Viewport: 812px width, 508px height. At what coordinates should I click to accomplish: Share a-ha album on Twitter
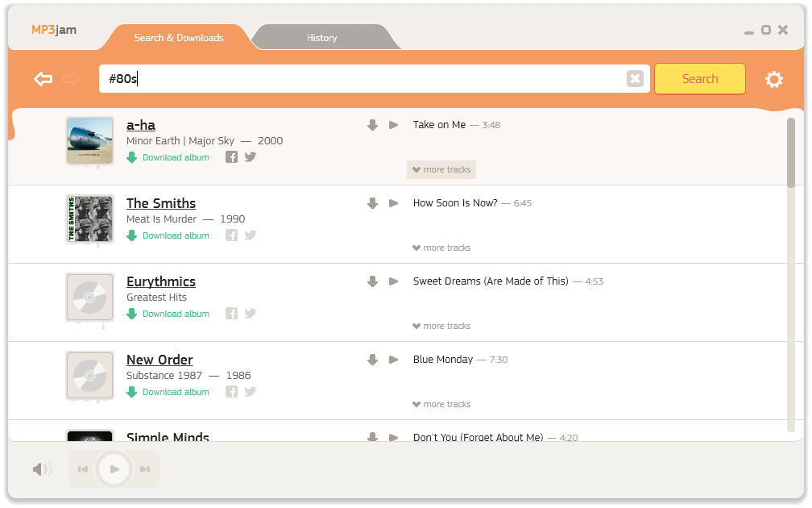[251, 157]
